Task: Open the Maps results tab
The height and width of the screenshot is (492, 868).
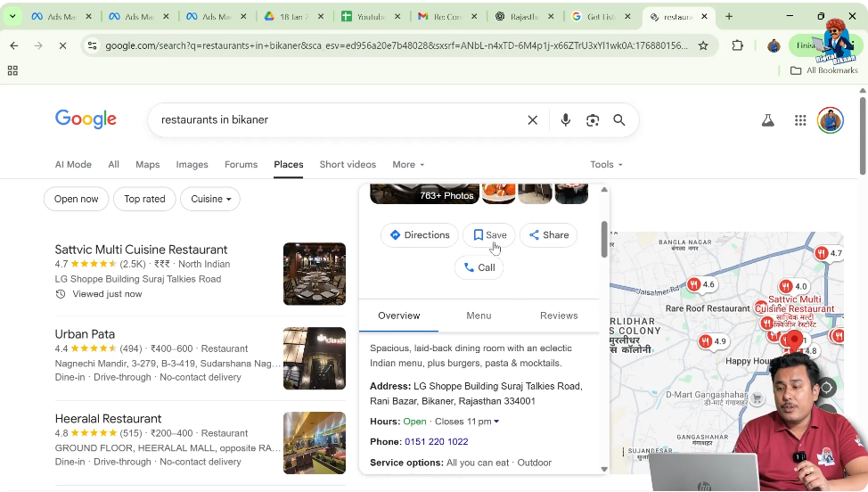Action: [x=147, y=164]
